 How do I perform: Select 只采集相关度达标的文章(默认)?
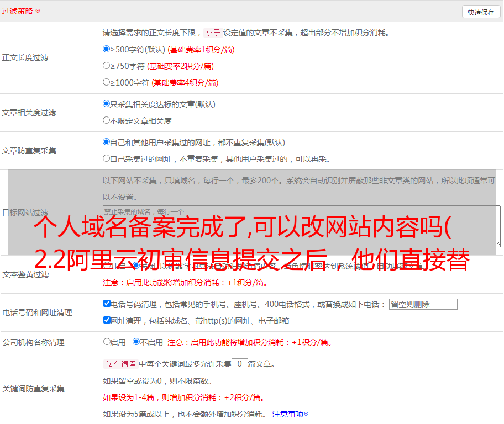107,104
